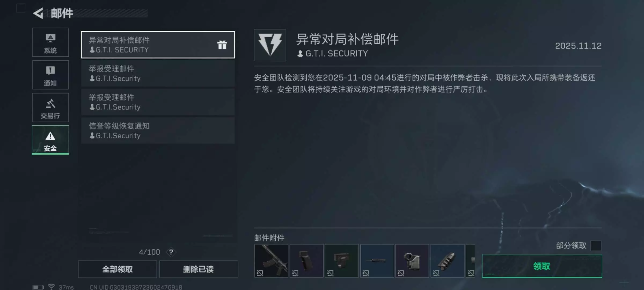
Task: Open the 信誉等级恢复通知 mail
Action: click(158, 131)
